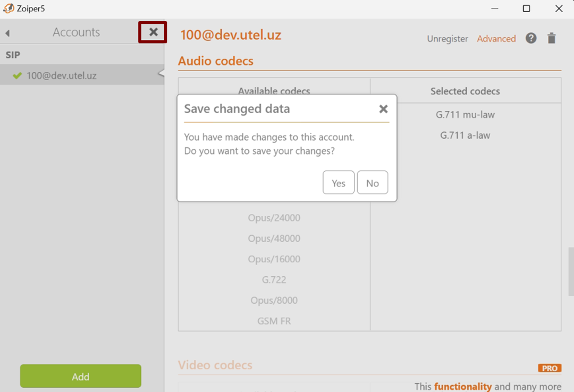Click the orange PRO badge
This screenshot has height=392, width=574.
pyautogui.click(x=550, y=368)
